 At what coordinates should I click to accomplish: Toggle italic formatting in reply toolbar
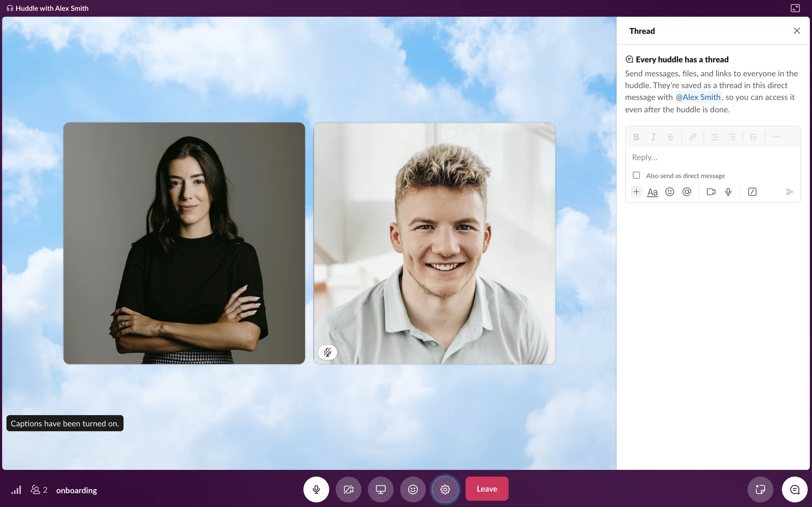pyautogui.click(x=653, y=137)
